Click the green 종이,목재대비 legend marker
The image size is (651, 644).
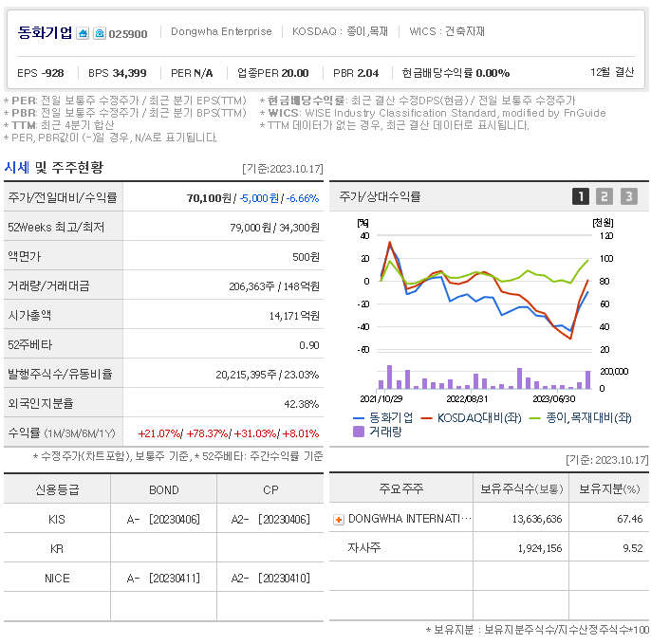pyautogui.click(x=535, y=418)
